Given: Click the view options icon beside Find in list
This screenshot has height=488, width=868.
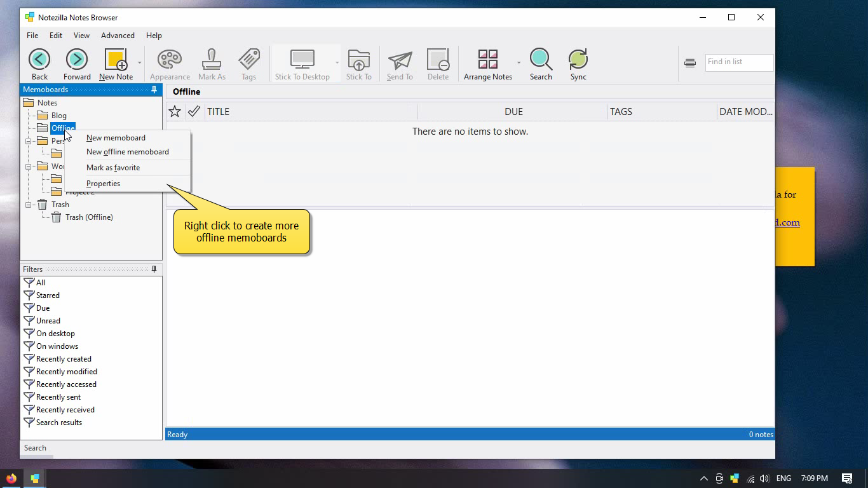Looking at the screenshot, I should click(x=690, y=62).
